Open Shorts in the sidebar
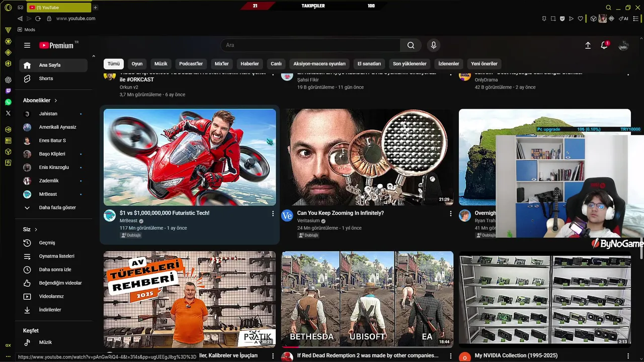The width and height of the screenshot is (644, 362). point(53,78)
